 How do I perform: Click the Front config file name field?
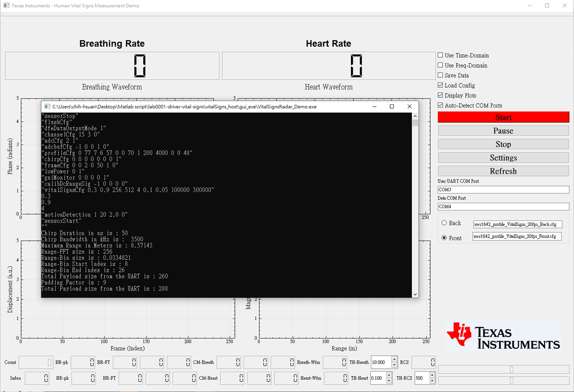coord(517,236)
